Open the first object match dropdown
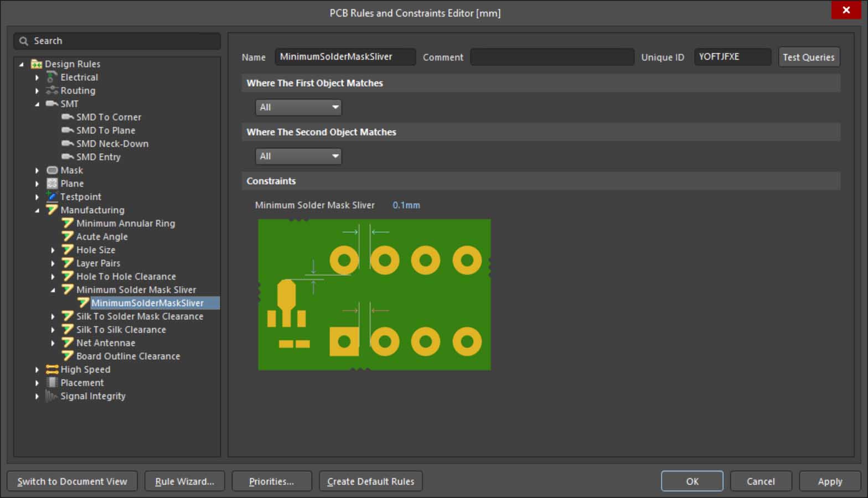868x498 pixels. [298, 107]
